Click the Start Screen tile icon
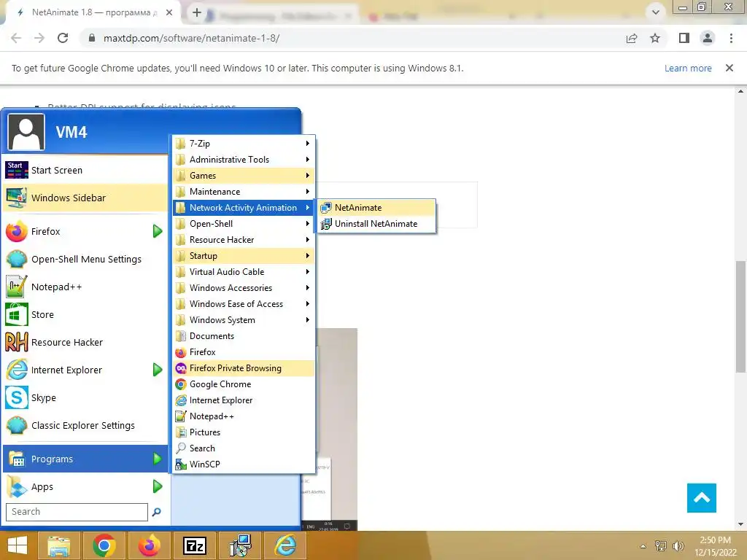The height and width of the screenshot is (560, 747). [x=17, y=170]
